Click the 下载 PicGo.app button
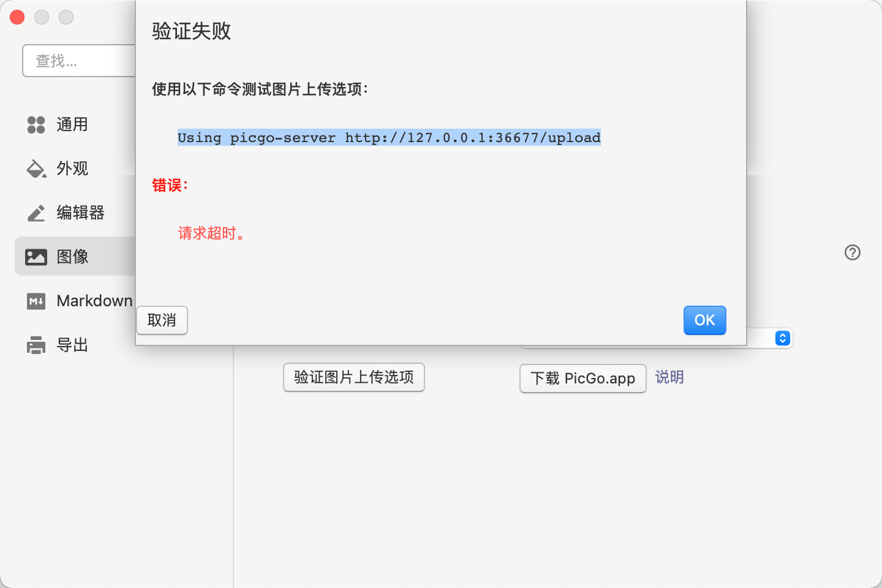The image size is (882, 588). 583,379
